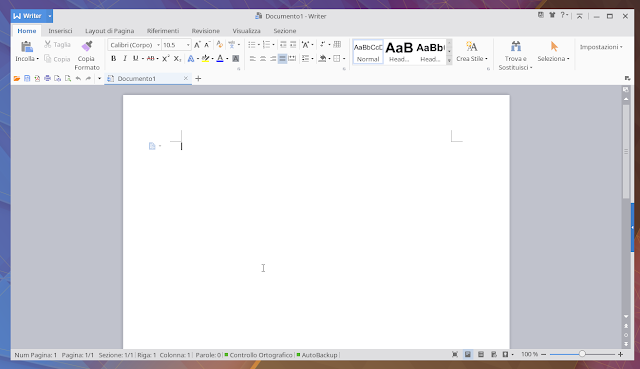Open the Layout di Pagina tab
Image resolution: width=640 pixels, height=369 pixels.
click(x=109, y=31)
